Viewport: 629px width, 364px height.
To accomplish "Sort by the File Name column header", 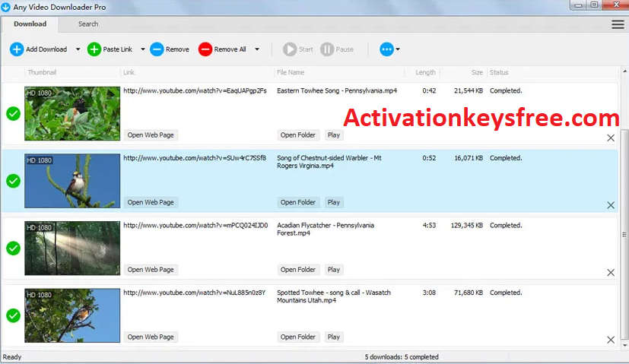I will (291, 72).
